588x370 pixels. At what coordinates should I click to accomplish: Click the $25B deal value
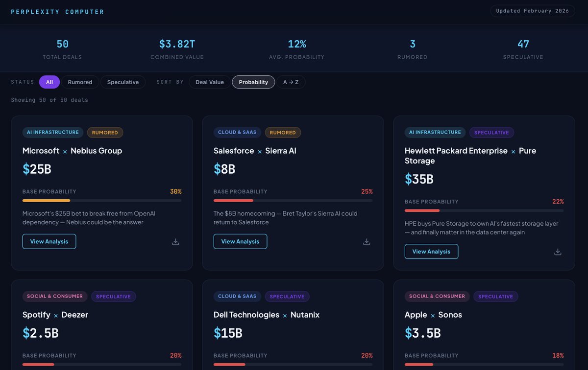(37, 169)
